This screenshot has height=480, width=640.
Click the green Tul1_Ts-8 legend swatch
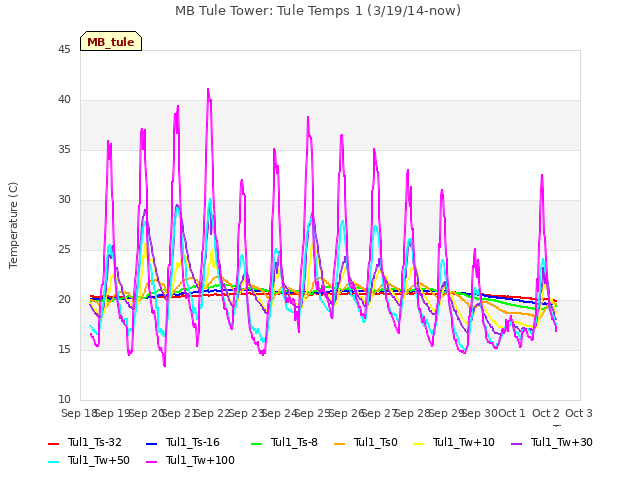point(256,444)
